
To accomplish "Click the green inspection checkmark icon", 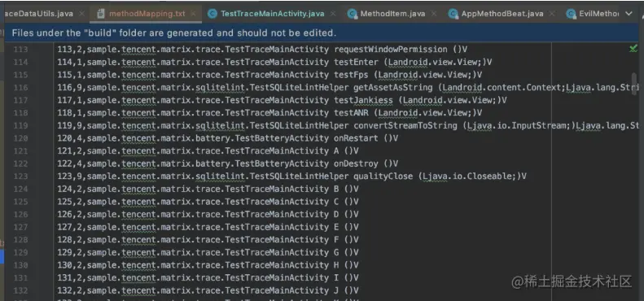I will pos(633,49).
